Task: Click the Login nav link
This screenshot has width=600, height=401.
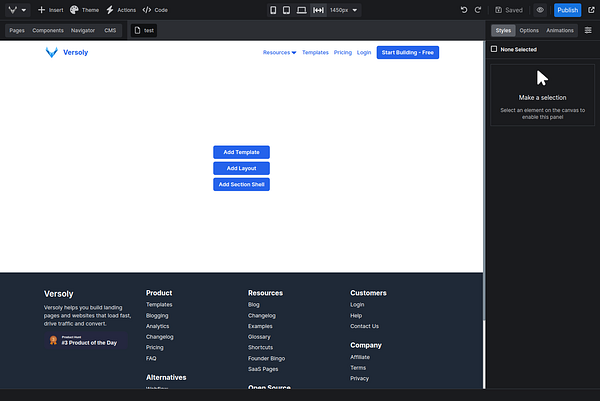Action: tap(364, 52)
